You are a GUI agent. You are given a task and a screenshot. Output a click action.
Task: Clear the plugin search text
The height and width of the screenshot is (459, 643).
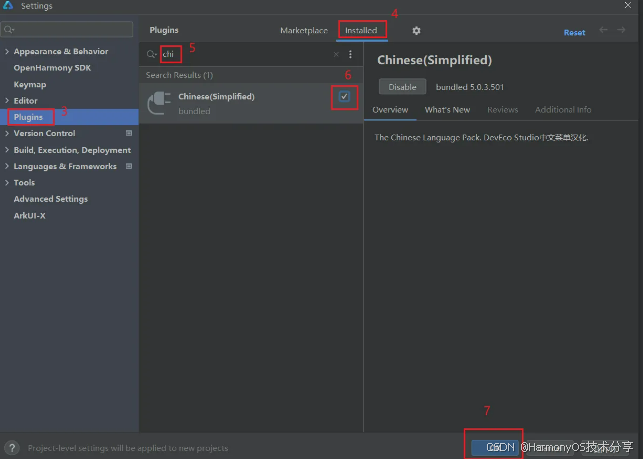pyautogui.click(x=336, y=54)
